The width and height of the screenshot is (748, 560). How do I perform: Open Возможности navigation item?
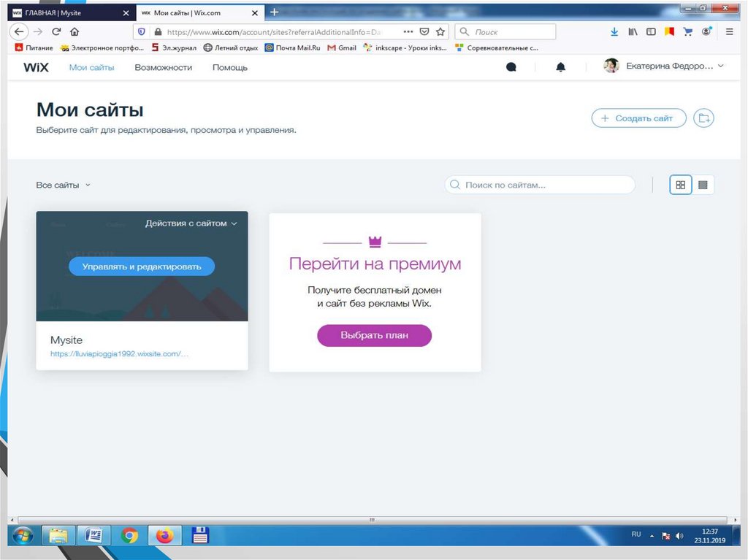pos(163,68)
